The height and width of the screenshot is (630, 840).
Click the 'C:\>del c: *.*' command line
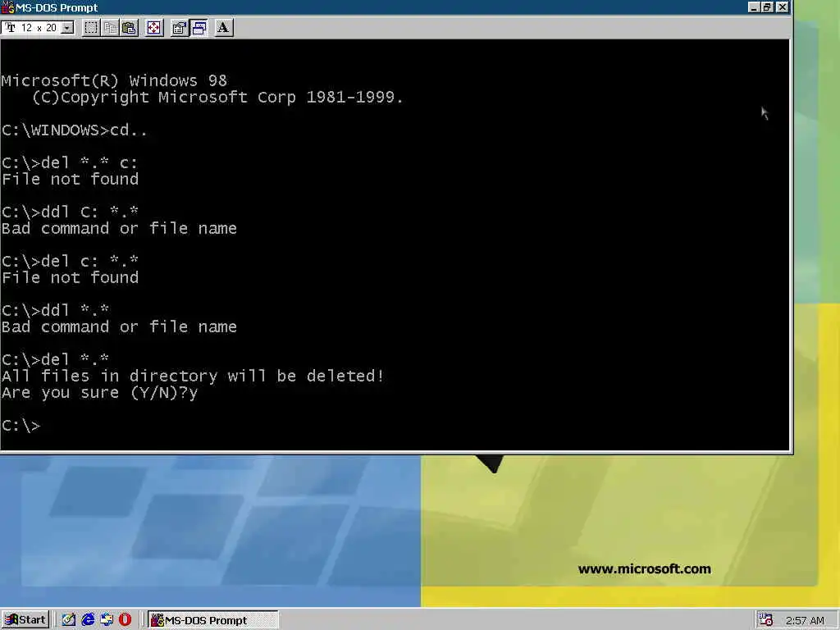pos(70,262)
